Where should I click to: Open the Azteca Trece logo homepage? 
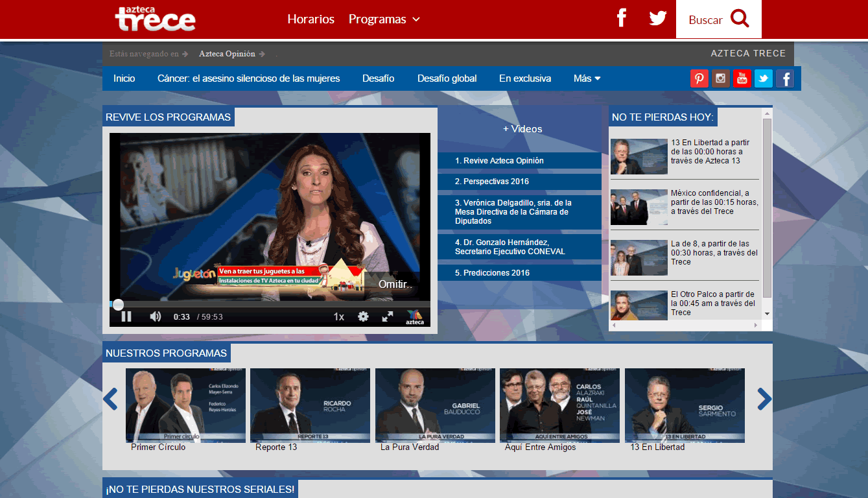[x=155, y=19]
